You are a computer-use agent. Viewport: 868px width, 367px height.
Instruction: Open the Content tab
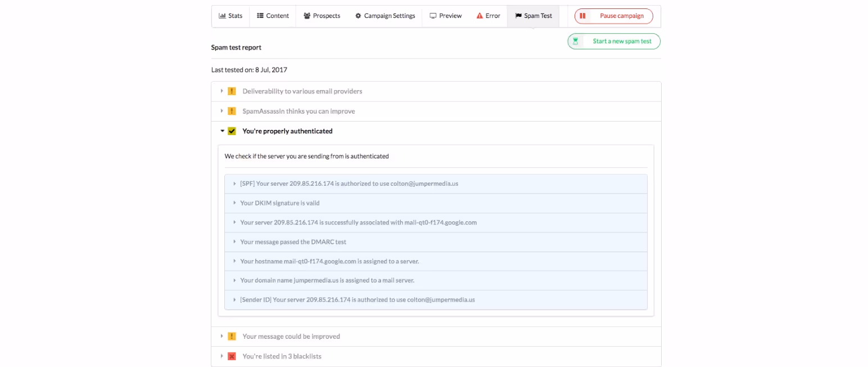[x=272, y=16]
